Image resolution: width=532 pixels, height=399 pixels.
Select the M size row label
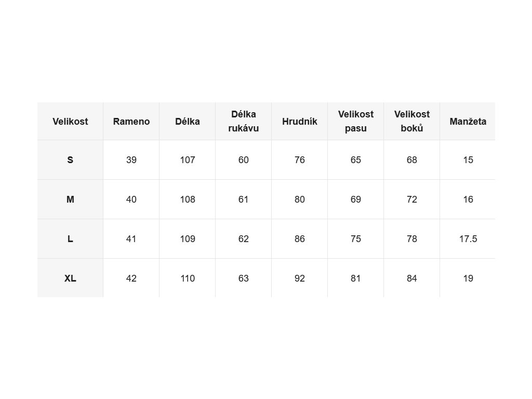click(x=70, y=199)
